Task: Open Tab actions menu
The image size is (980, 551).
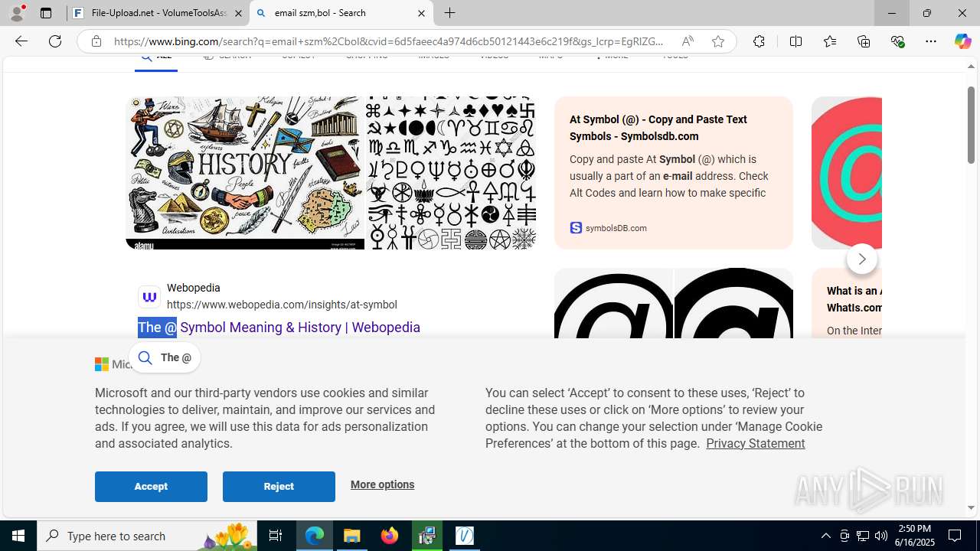Action: click(46, 13)
